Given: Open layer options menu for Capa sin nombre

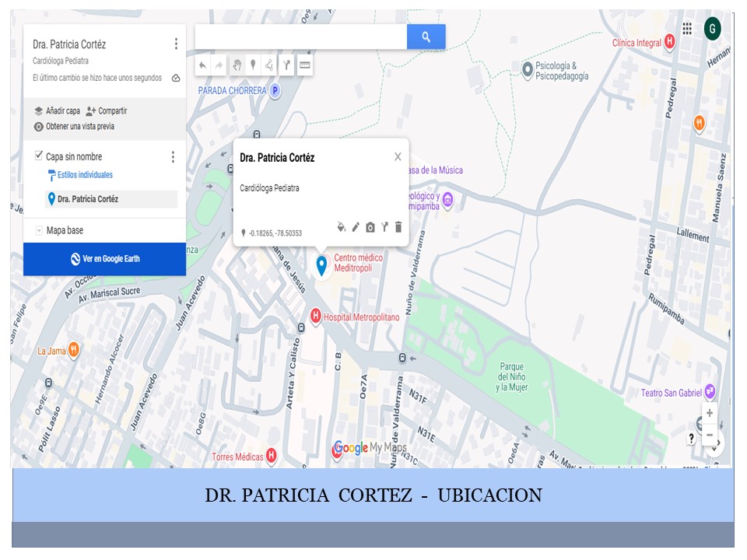Looking at the screenshot, I should (x=173, y=156).
